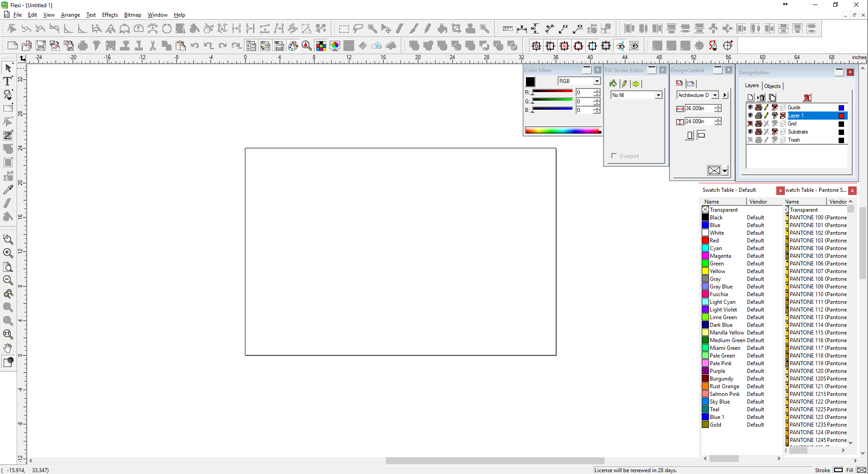Cut selection using the scissors icon

153,46
